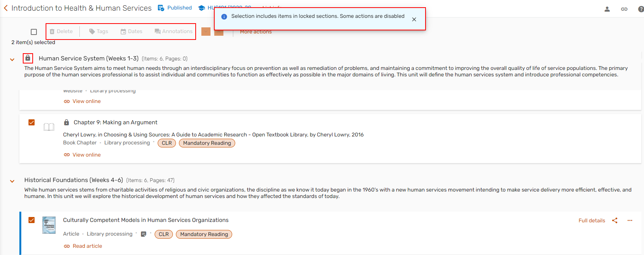Go back using the arrow beside the list title

(6, 8)
